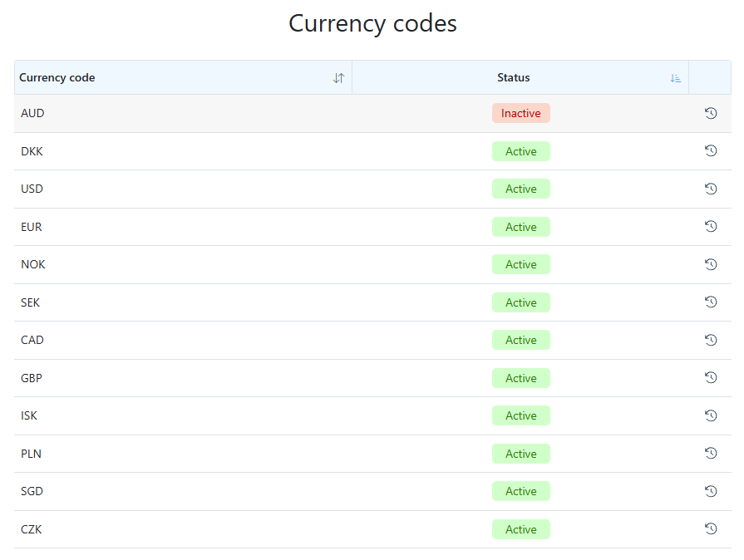Open history for the USD row
This screenshot has width=744, height=560.
pos(710,189)
